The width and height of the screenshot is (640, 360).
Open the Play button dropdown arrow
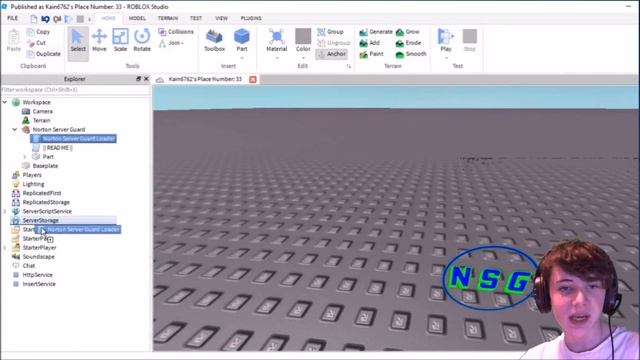pyautogui.click(x=446, y=58)
